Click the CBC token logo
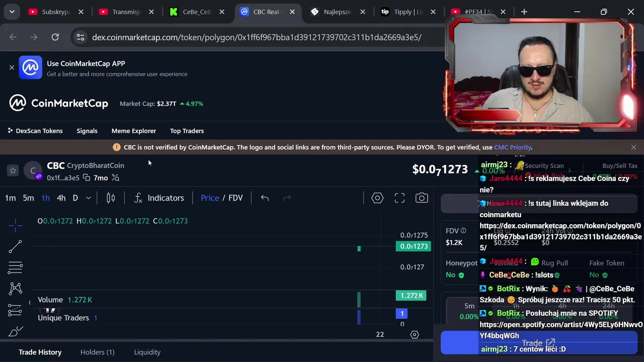Viewport: 644px width, 362px height. 33,171
